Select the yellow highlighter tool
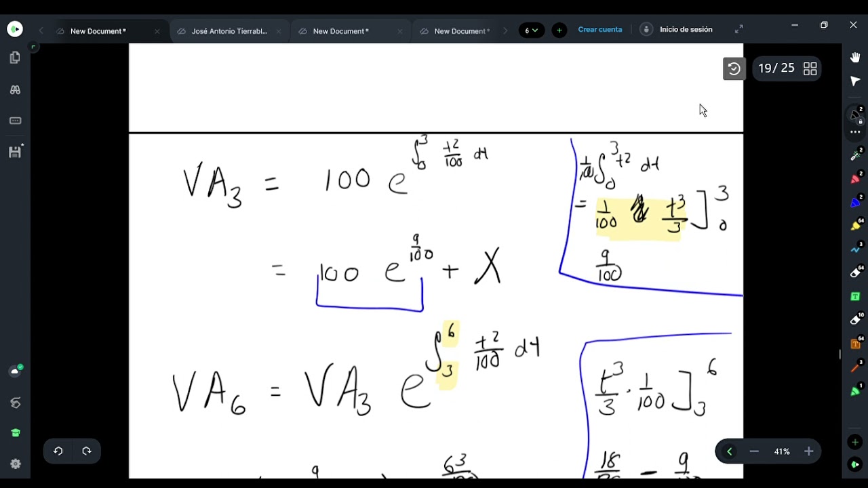Viewport: 868px width, 488px height. (x=856, y=226)
